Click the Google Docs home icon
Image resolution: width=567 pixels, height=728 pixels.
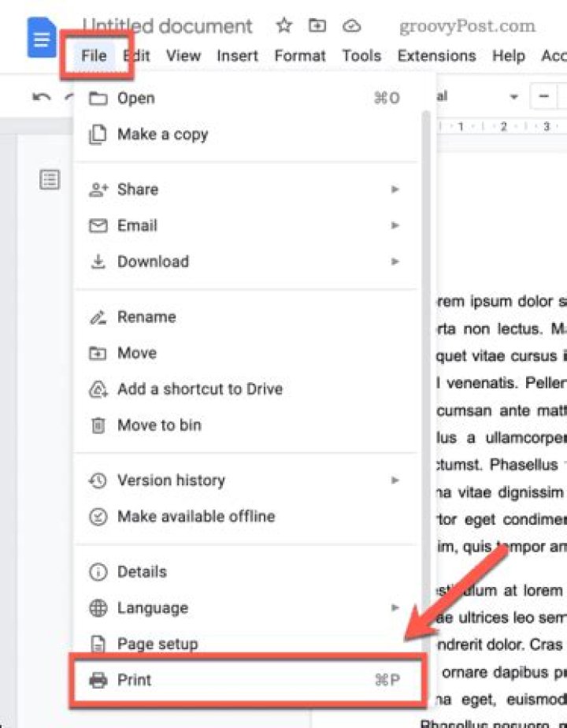pos(41,36)
